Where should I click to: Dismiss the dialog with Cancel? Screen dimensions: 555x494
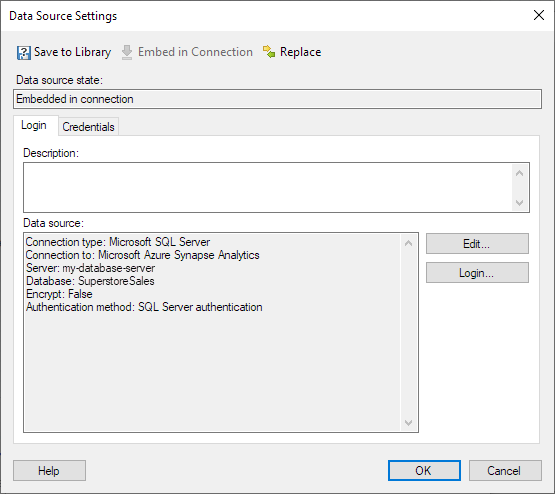[505, 471]
